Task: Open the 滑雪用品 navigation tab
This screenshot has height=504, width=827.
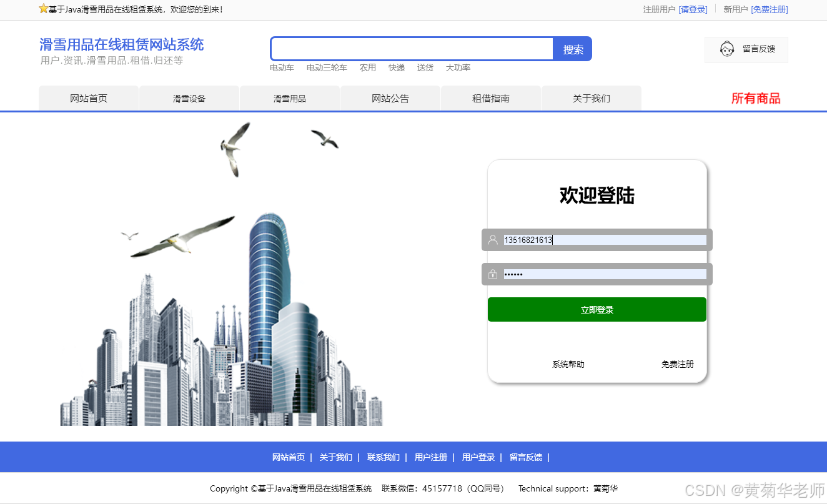Action: (290, 98)
